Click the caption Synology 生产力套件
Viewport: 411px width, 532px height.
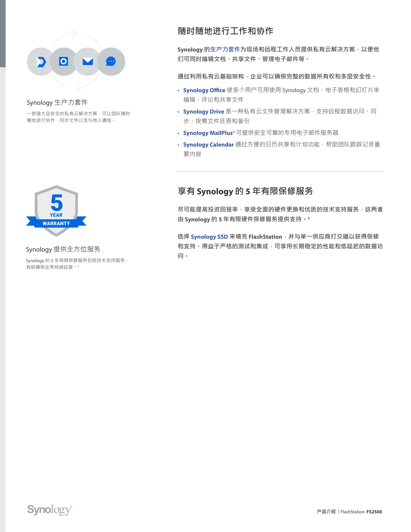(x=57, y=103)
